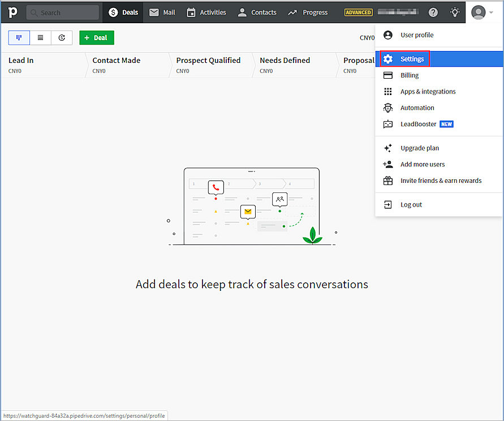Open the help question mark icon
The width and height of the screenshot is (504, 421).
[433, 12]
